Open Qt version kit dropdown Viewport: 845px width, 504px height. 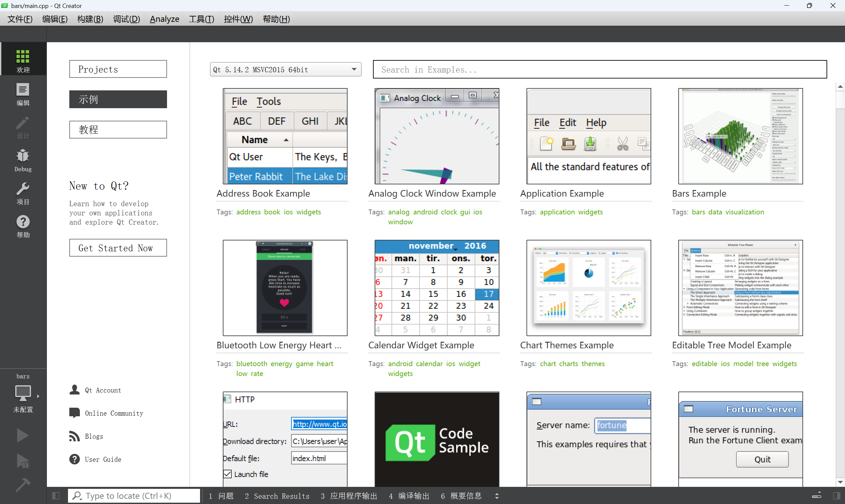(x=286, y=69)
